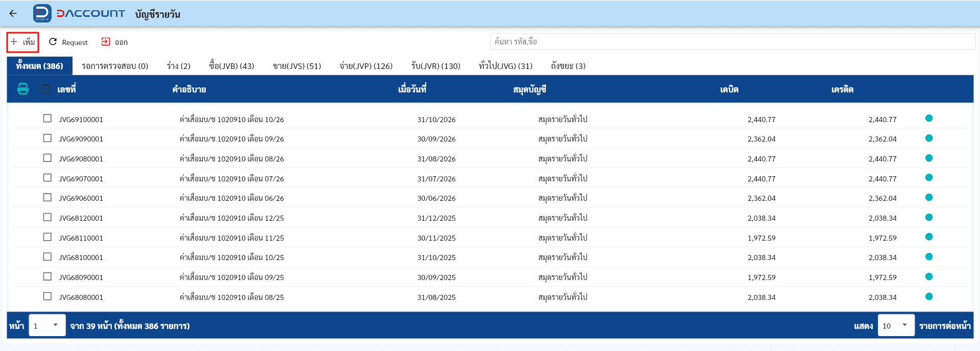Screen dimensions: 980x351
Task: Open the ร่าง (2) tab
Action: pyautogui.click(x=179, y=66)
